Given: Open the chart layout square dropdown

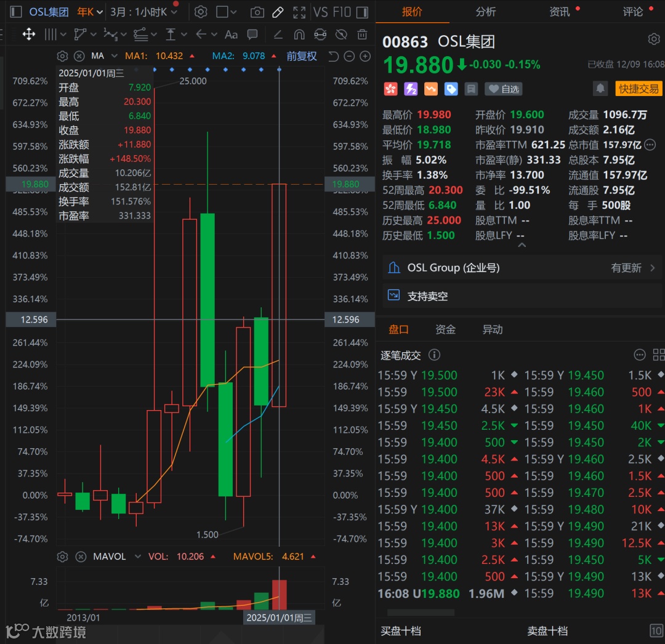Looking at the screenshot, I should coord(226,12).
